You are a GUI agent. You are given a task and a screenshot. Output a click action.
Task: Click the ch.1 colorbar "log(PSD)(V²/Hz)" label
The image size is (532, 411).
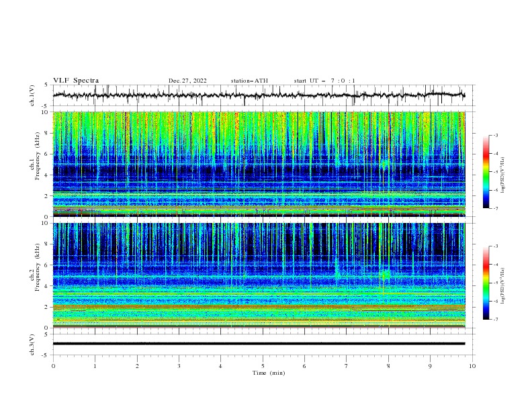click(503, 175)
